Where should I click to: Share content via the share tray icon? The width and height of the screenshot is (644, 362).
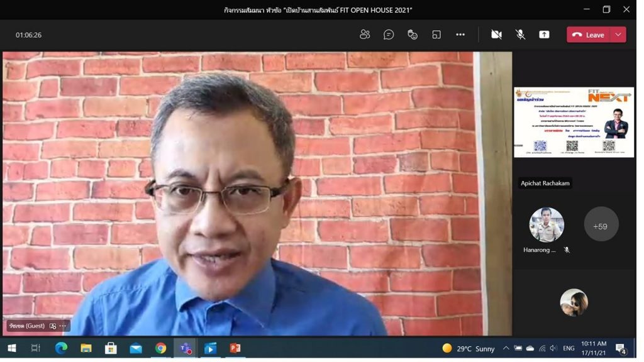(544, 35)
